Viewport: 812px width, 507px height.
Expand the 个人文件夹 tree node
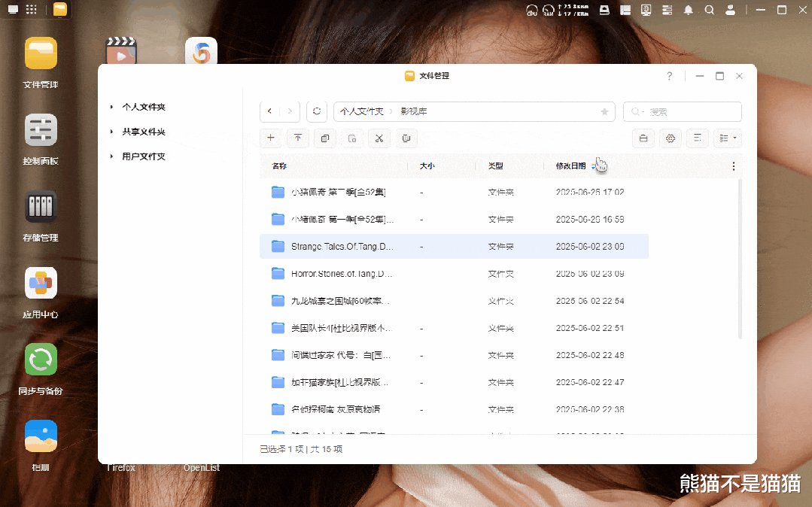pos(111,108)
